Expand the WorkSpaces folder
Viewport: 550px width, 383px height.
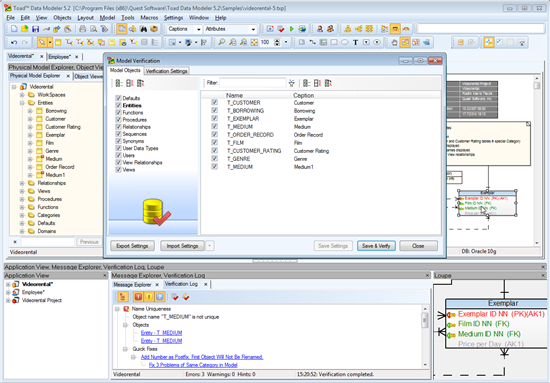click(x=22, y=95)
